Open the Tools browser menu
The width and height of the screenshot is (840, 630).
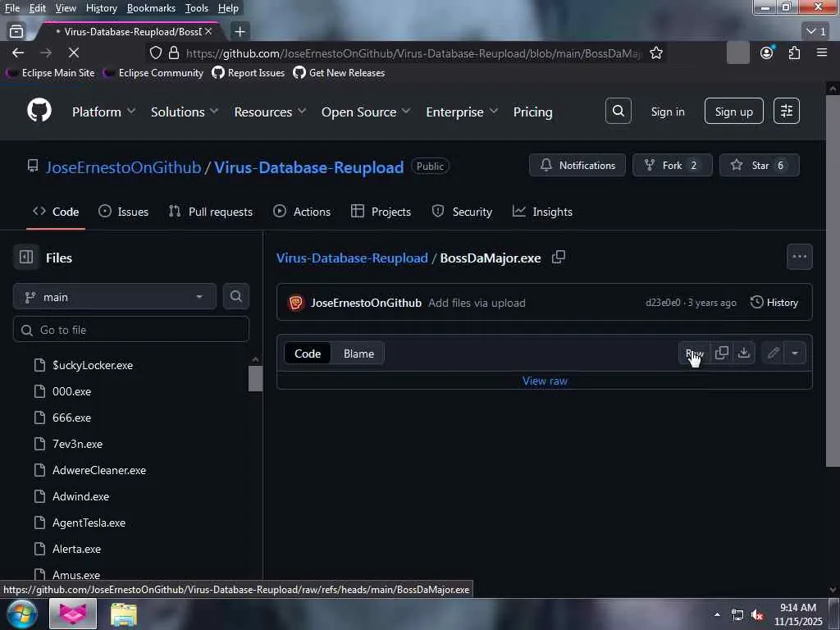(x=197, y=8)
